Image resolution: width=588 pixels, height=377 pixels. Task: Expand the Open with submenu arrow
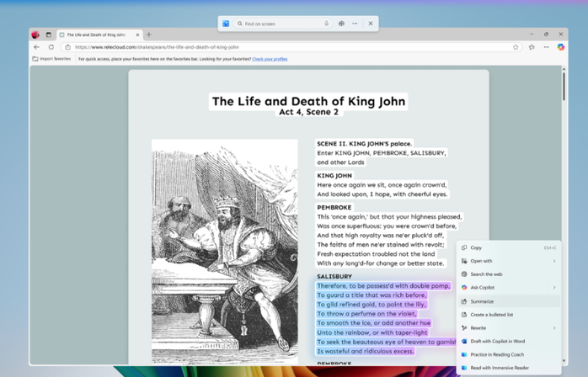coord(554,261)
